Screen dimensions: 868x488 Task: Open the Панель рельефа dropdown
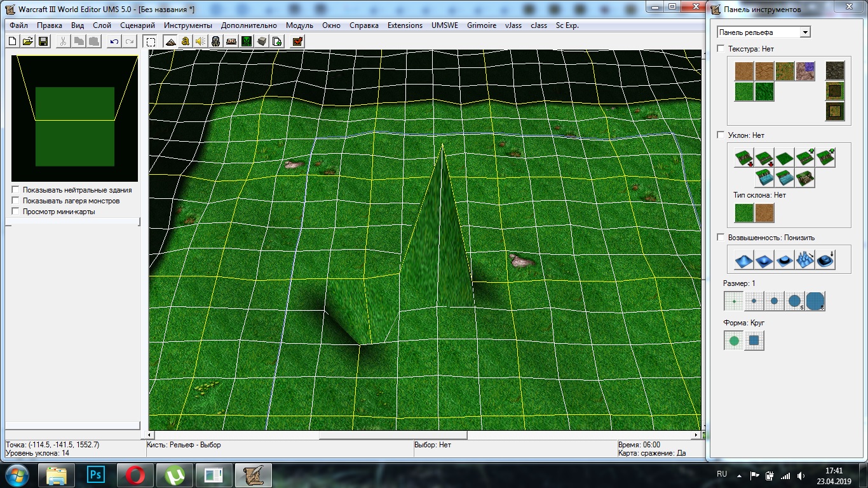(x=764, y=32)
